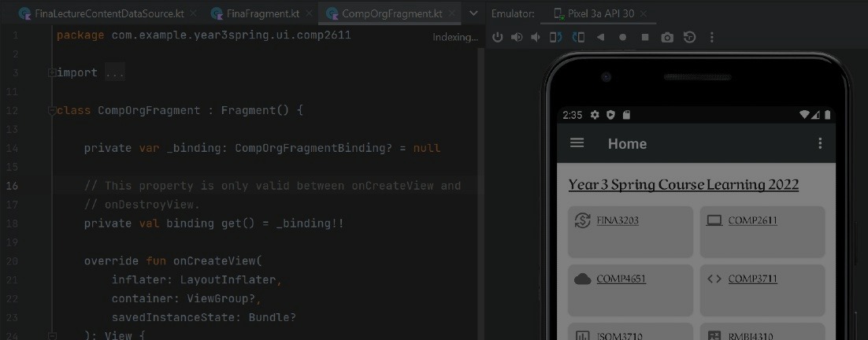This screenshot has width=868, height=340.
Task: Click the onDestroyView comment on line 17
Action: [x=143, y=205]
